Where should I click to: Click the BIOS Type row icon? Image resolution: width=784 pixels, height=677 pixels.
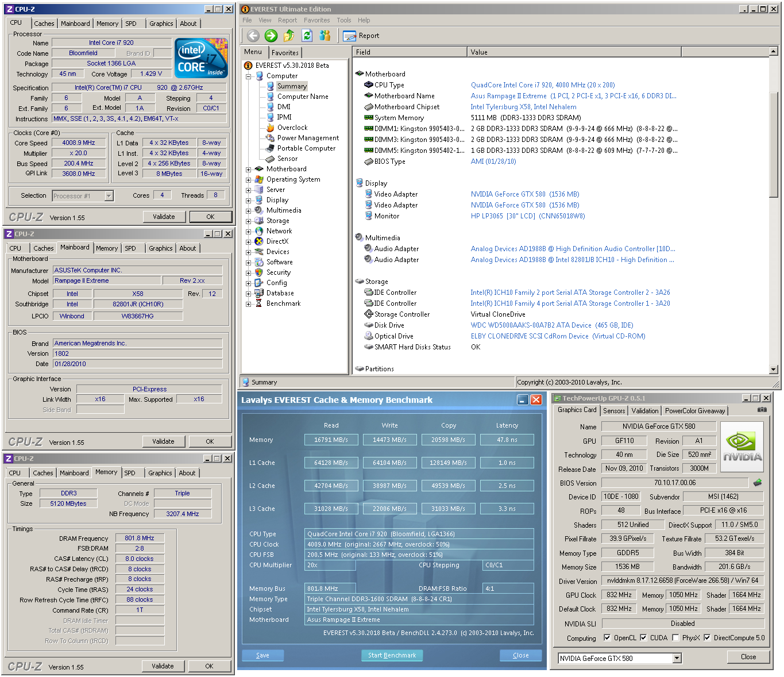point(369,161)
